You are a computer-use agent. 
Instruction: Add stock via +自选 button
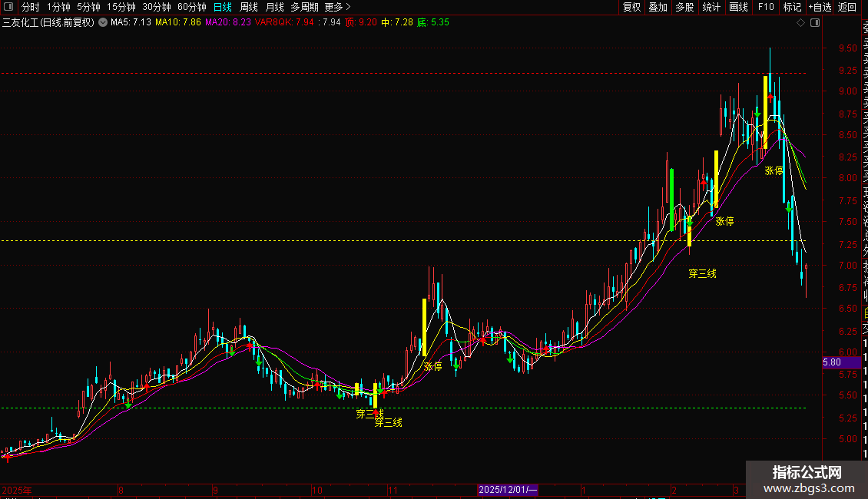(820, 7)
